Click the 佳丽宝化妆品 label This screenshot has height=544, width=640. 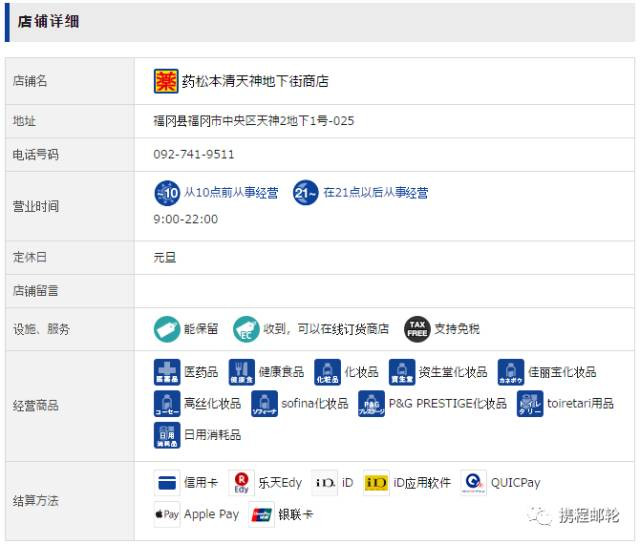(562, 372)
